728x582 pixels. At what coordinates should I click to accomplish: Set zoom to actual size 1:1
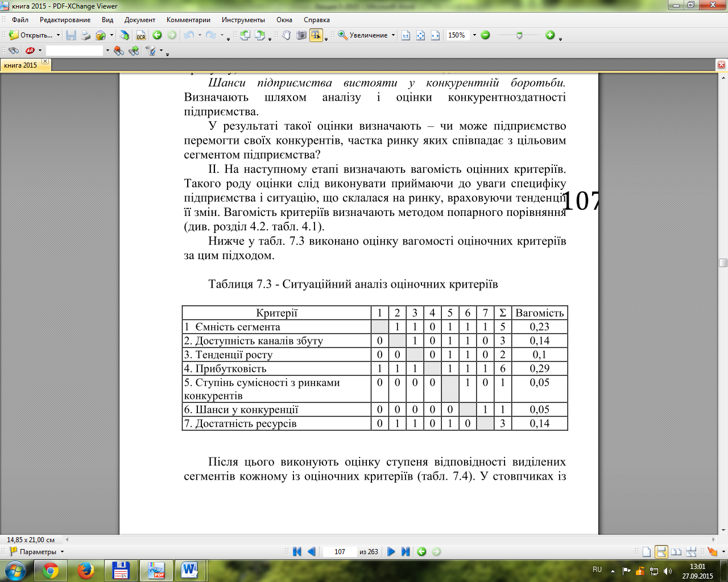pos(406,35)
